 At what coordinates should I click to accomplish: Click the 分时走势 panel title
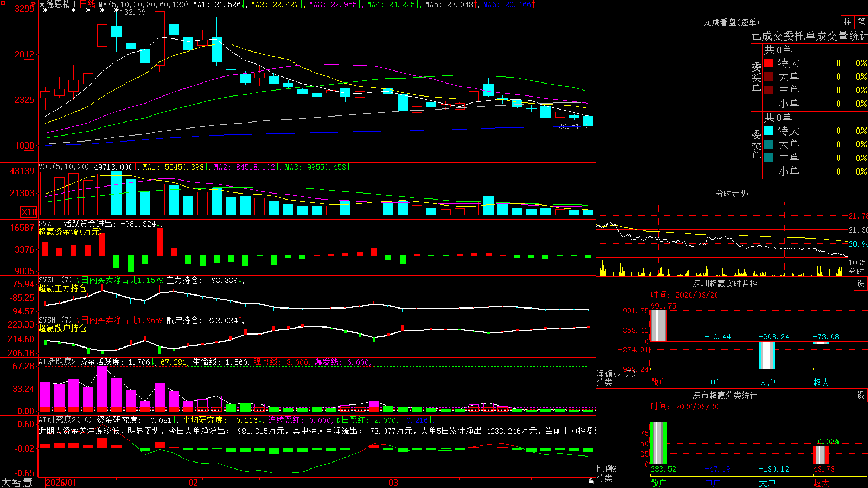pyautogui.click(x=731, y=194)
